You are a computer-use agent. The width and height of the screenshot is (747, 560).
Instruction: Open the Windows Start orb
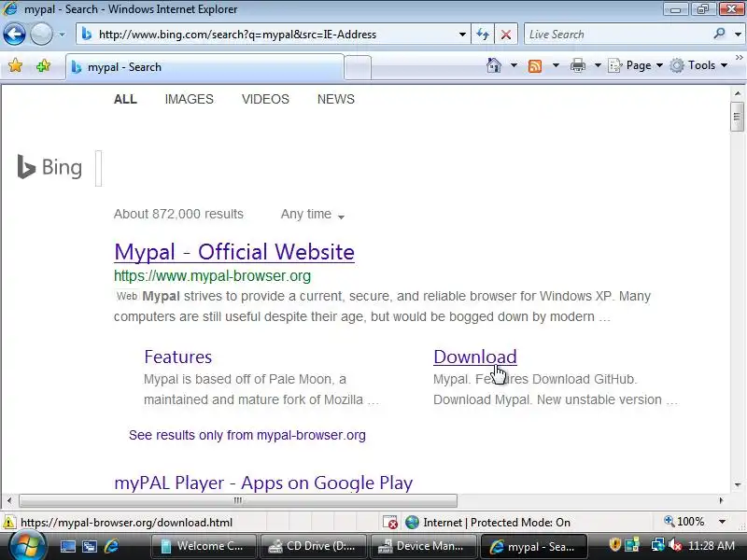[x=27, y=546]
